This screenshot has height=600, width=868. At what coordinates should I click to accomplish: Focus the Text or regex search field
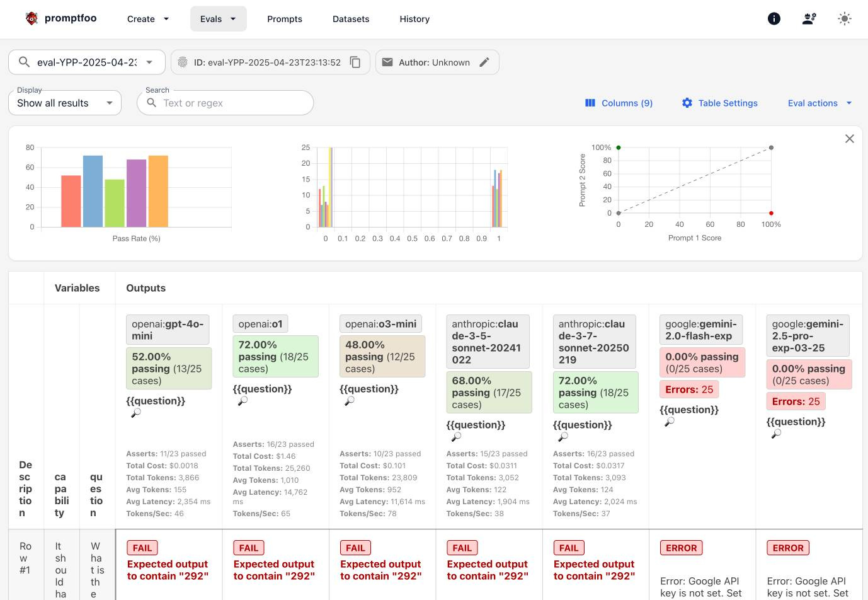coord(225,103)
